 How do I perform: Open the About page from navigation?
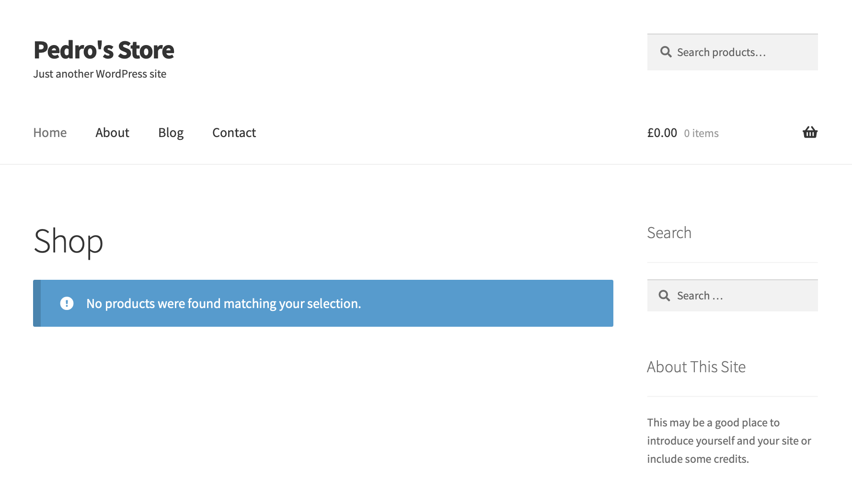(x=112, y=133)
